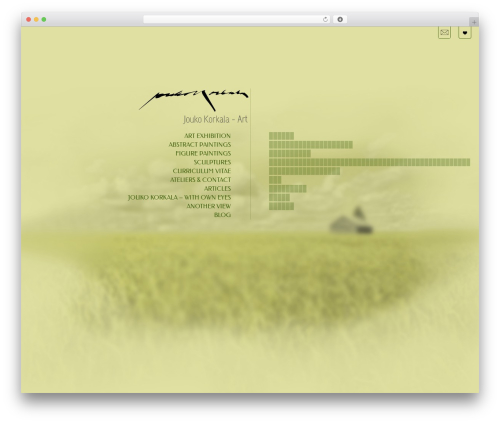Click the Jouko Korkala – Art title
Image resolution: width=500 pixels, height=423 pixels.
[215, 119]
